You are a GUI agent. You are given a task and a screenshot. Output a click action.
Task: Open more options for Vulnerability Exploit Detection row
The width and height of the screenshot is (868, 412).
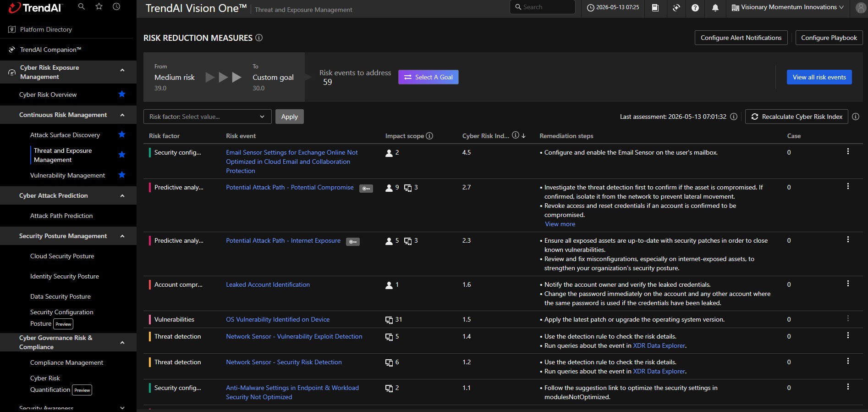pyautogui.click(x=848, y=335)
